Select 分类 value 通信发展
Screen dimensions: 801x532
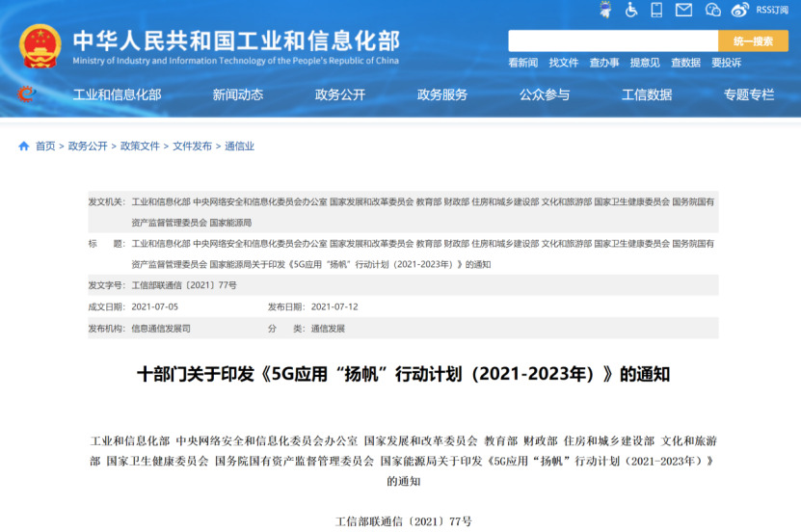[328, 329]
